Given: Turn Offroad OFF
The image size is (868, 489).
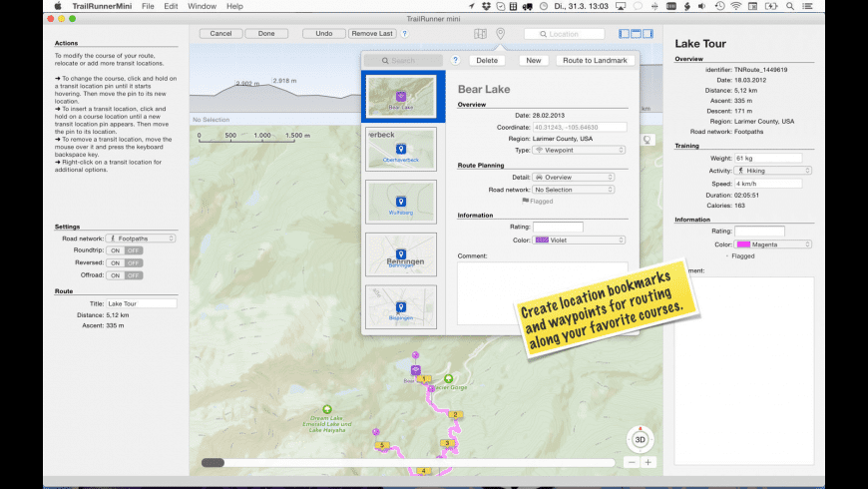Looking at the screenshot, I should coord(134,275).
